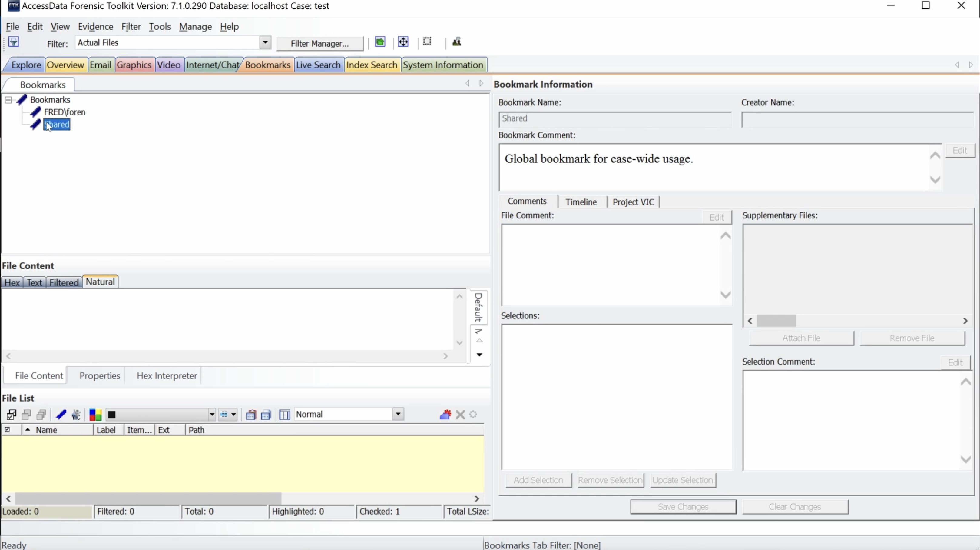Click the File List horizontal scrollbar thumb
The height and width of the screenshot is (550, 980).
[x=148, y=498]
